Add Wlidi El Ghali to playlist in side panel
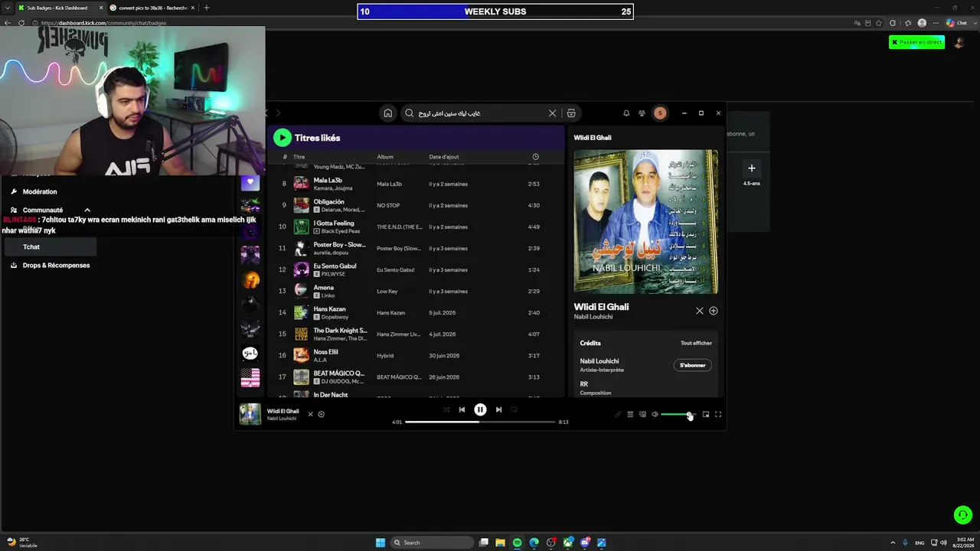This screenshot has height=551, width=980. coord(714,311)
